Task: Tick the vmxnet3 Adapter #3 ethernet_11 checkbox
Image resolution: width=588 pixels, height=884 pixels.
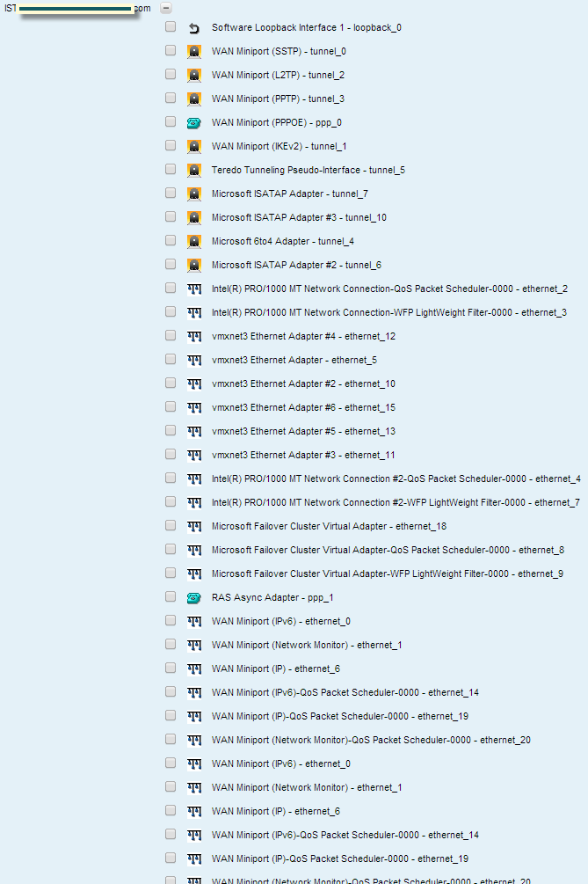Action: pyautogui.click(x=171, y=454)
